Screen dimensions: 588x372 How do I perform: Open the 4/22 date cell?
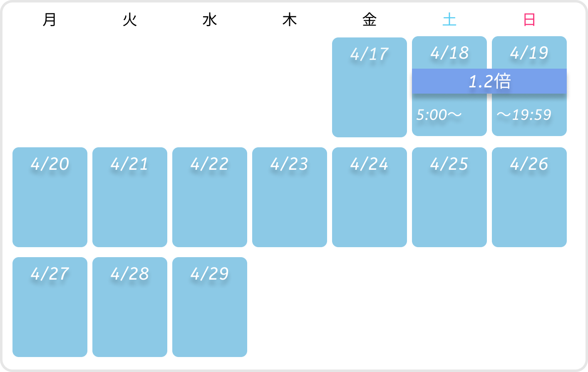pos(210,197)
